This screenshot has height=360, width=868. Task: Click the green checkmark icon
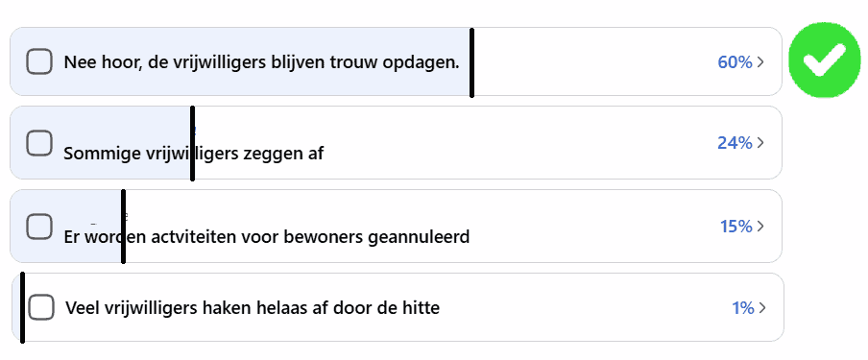coord(825,60)
